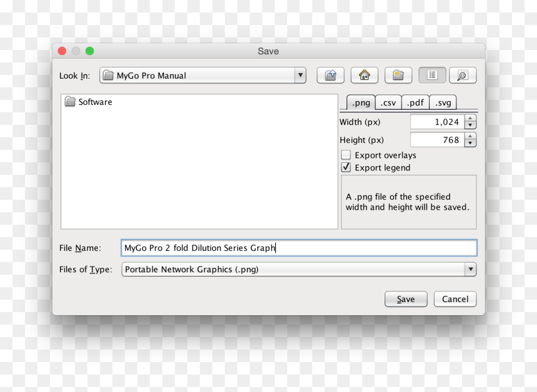This screenshot has width=537, height=392.
Task: Switch to the .pdf tab
Action: 415,103
